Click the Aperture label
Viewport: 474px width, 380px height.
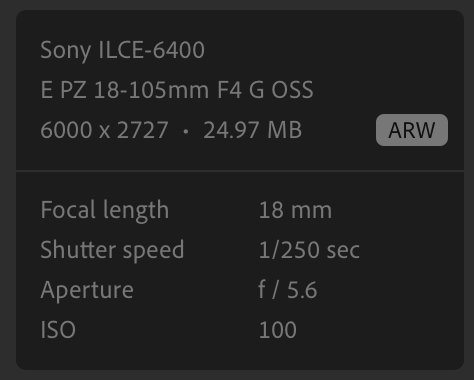[x=87, y=291]
